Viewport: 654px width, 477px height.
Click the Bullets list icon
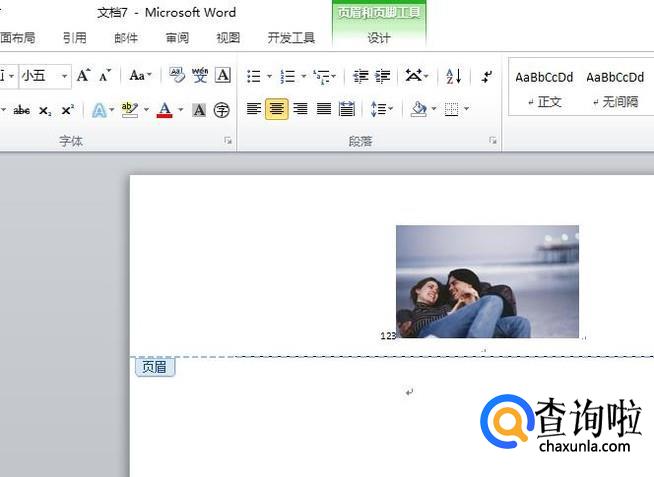254,76
